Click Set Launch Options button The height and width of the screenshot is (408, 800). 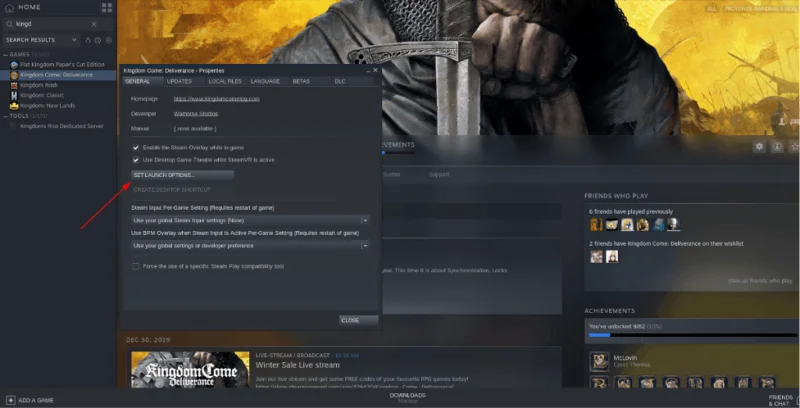(183, 175)
